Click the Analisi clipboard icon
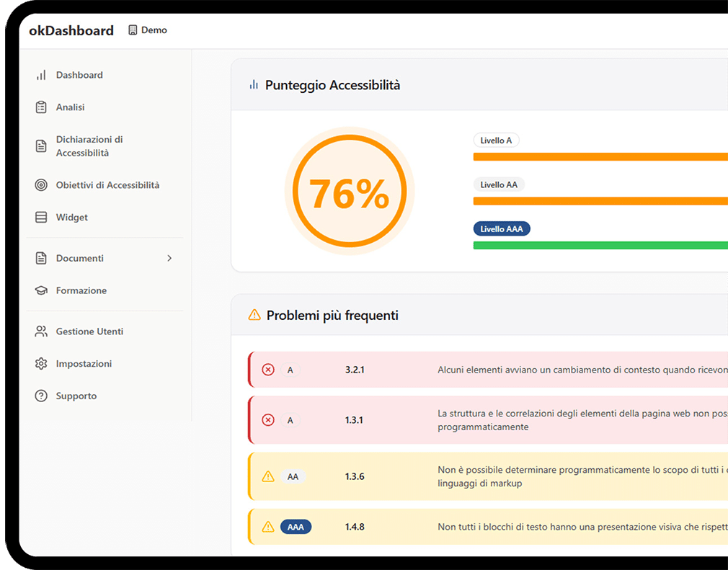The image size is (728, 570). point(41,107)
